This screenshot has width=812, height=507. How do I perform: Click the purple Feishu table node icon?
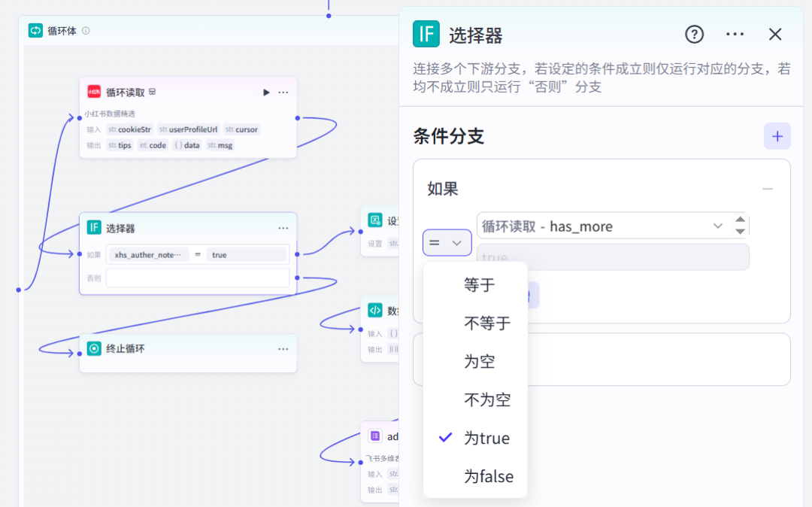375,436
